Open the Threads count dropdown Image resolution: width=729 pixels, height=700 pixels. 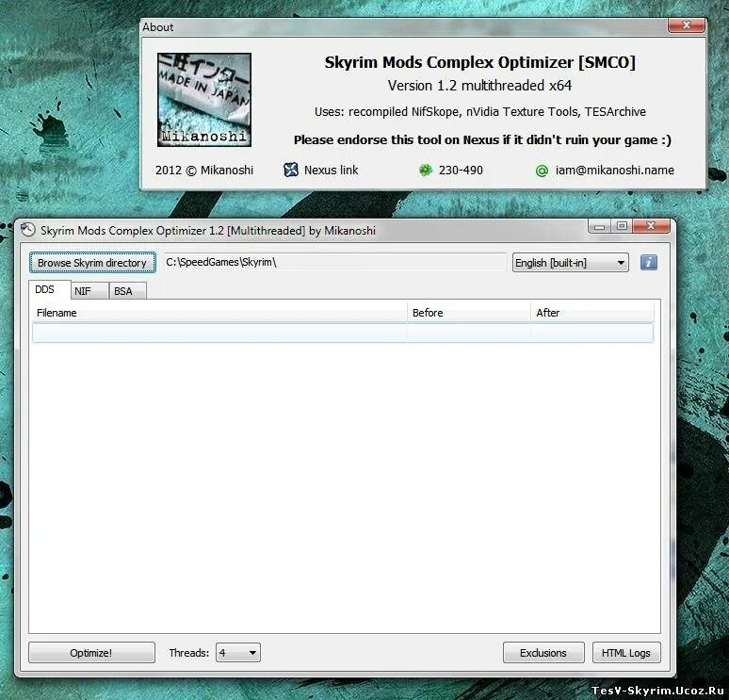(x=238, y=653)
